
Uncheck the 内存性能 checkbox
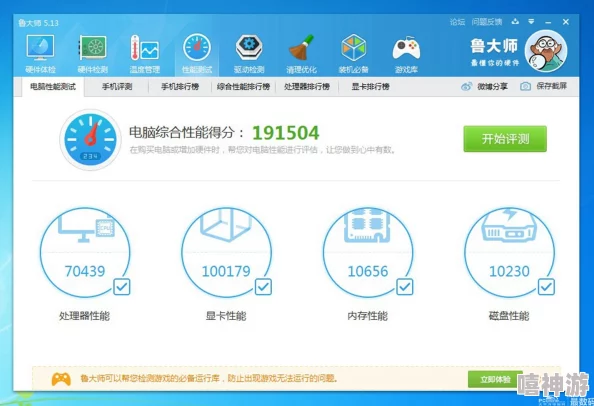click(x=405, y=287)
